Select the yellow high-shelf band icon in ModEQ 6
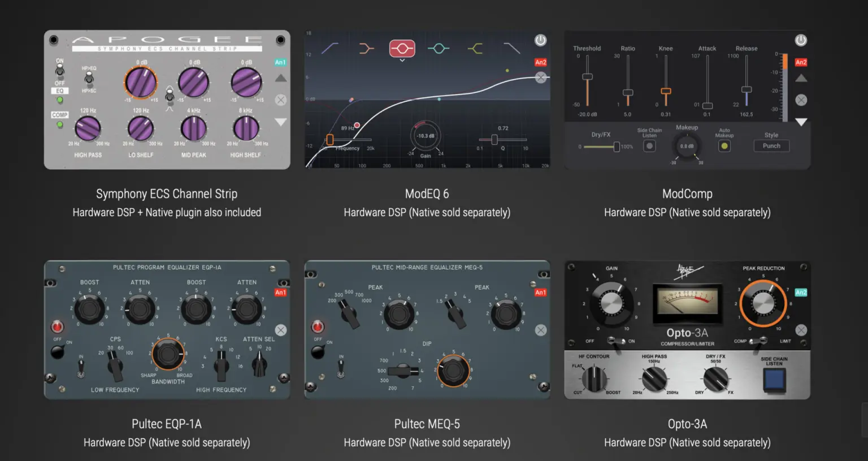 [x=475, y=49]
